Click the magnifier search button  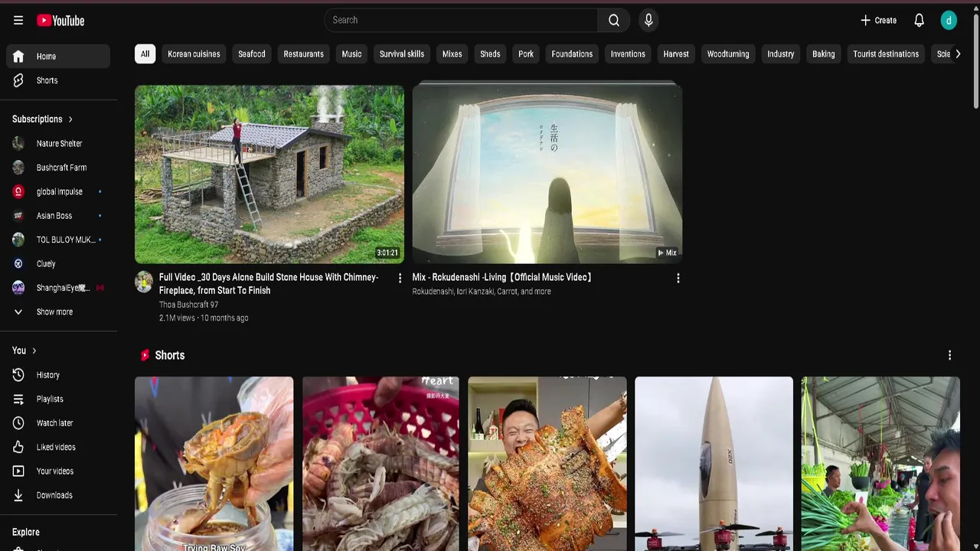coord(614,21)
